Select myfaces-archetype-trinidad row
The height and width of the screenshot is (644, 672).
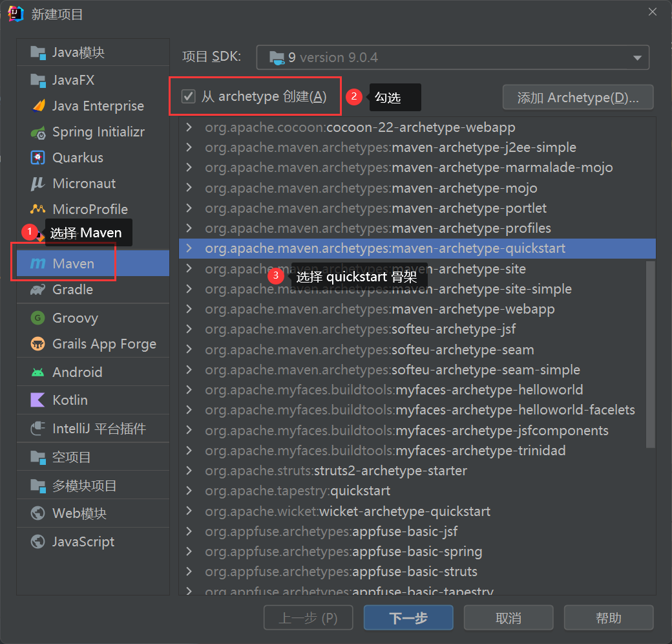point(417,451)
